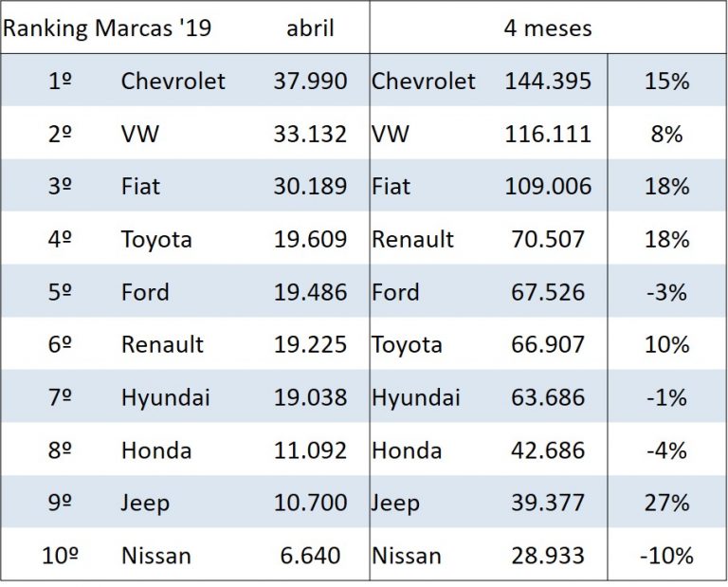728x587 pixels.
Task: Click Chevrolet's April value 37.990
Action: coord(310,81)
